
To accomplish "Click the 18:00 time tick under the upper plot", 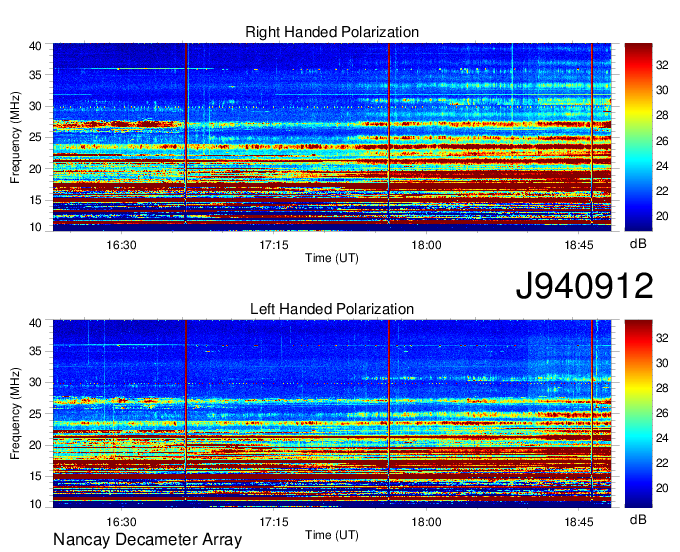I will click(426, 245).
